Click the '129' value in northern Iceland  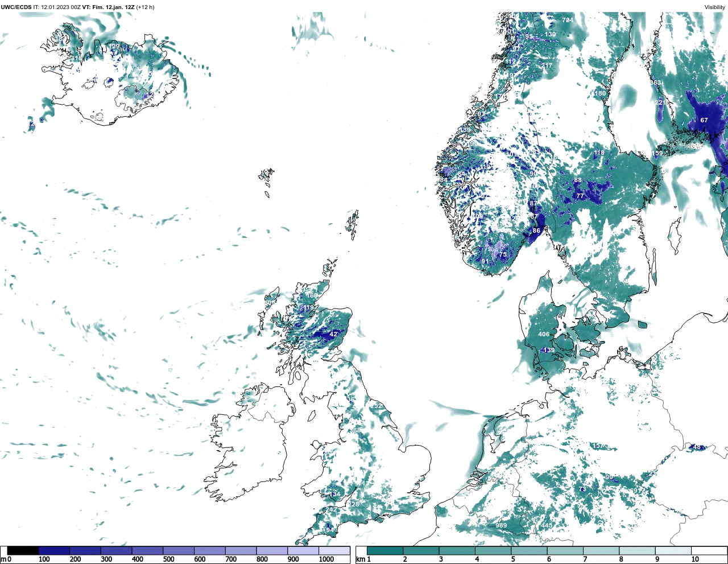coord(114,46)
